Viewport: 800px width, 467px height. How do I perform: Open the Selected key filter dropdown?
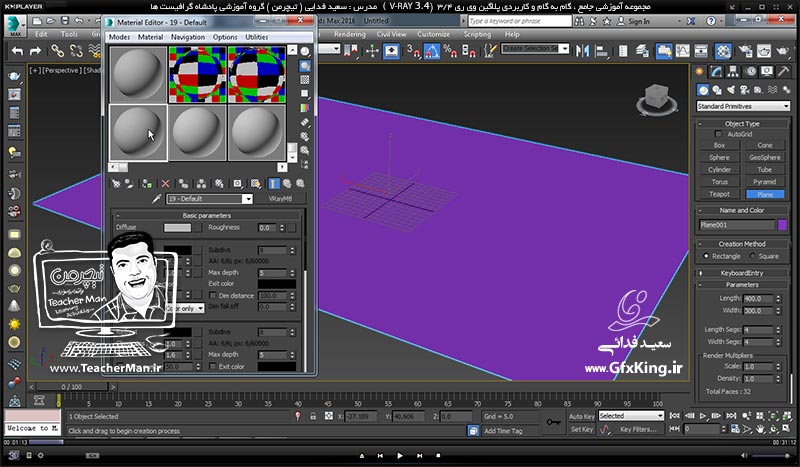coord(631,416)
